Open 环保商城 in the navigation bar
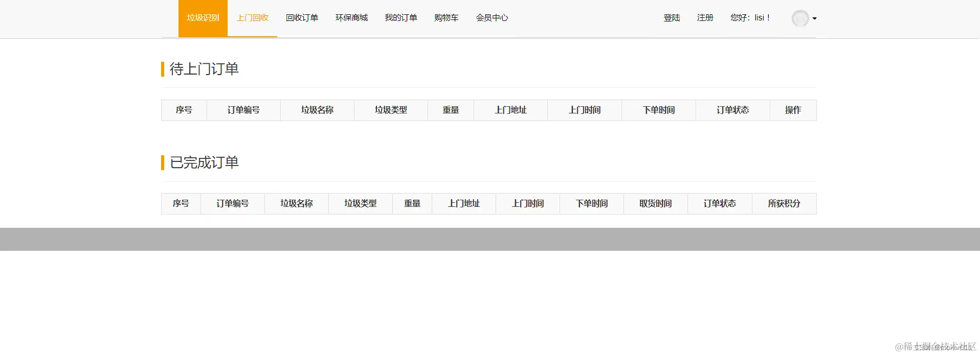 point(351,18)
